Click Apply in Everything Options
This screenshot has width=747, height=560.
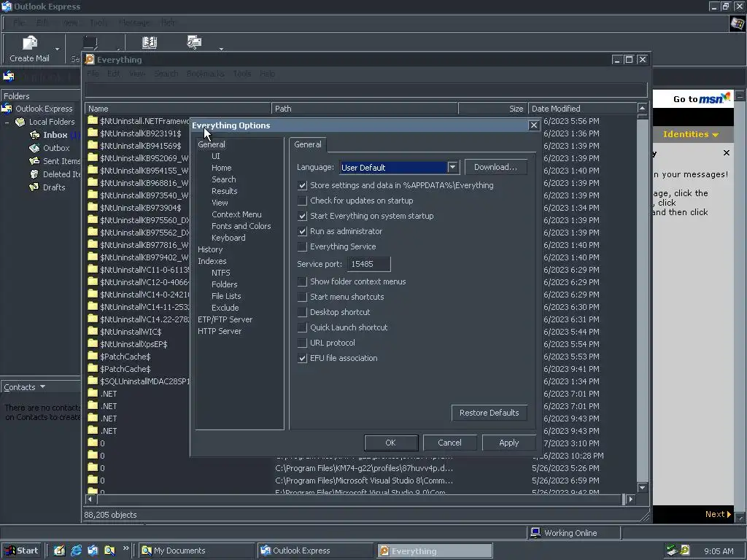[508, 443]
